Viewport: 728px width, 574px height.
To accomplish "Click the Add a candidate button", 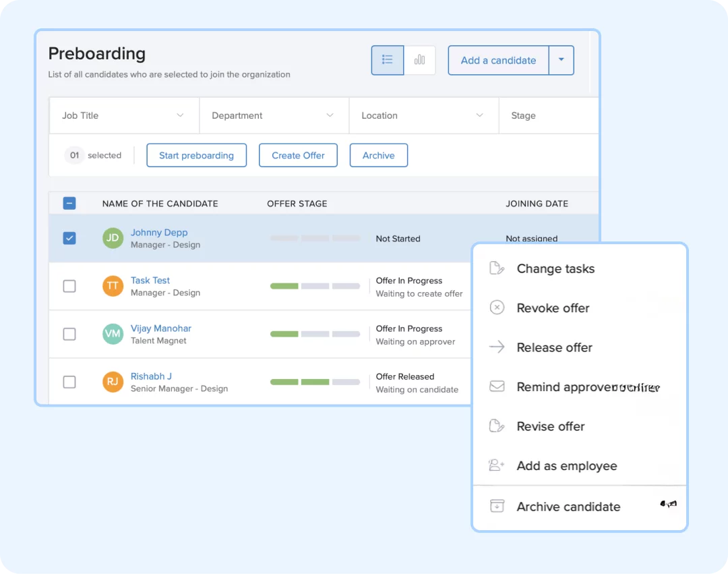I will pos(498,60).
